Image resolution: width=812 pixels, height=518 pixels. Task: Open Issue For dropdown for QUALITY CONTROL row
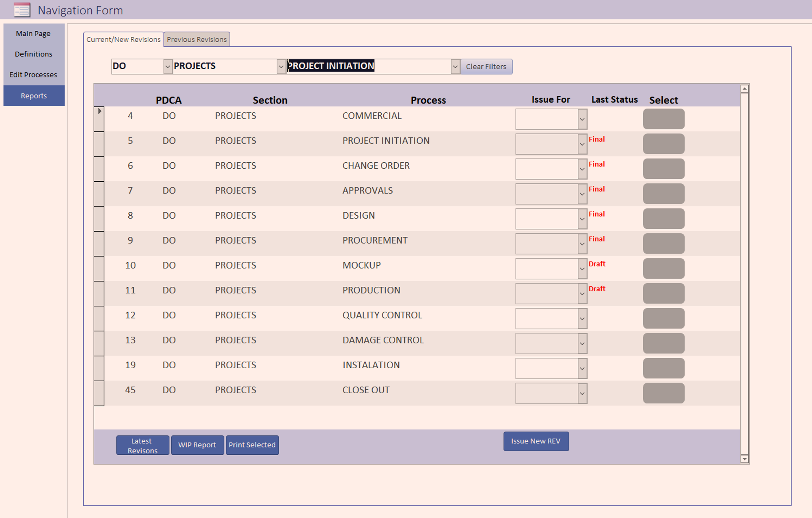[582, 319]
